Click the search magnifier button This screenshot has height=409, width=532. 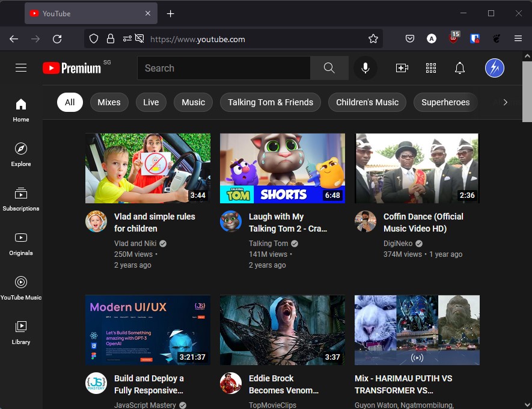pos(329,68)
